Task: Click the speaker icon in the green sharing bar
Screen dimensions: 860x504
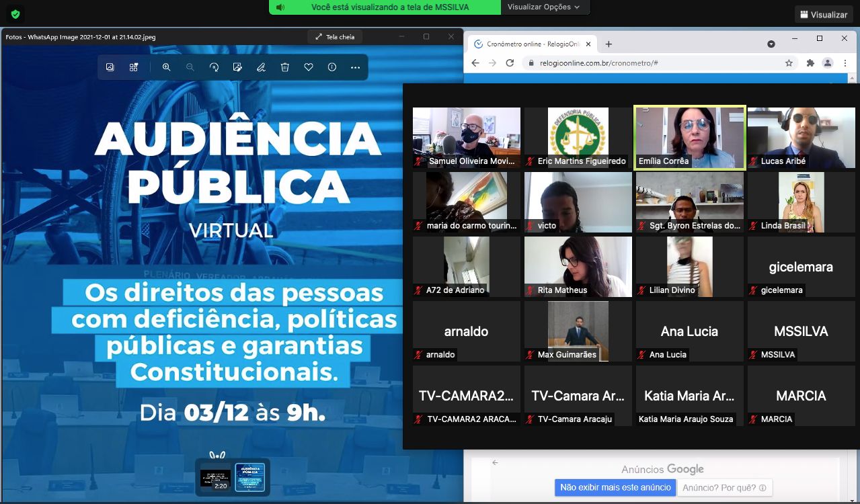Action: point(280,7)
